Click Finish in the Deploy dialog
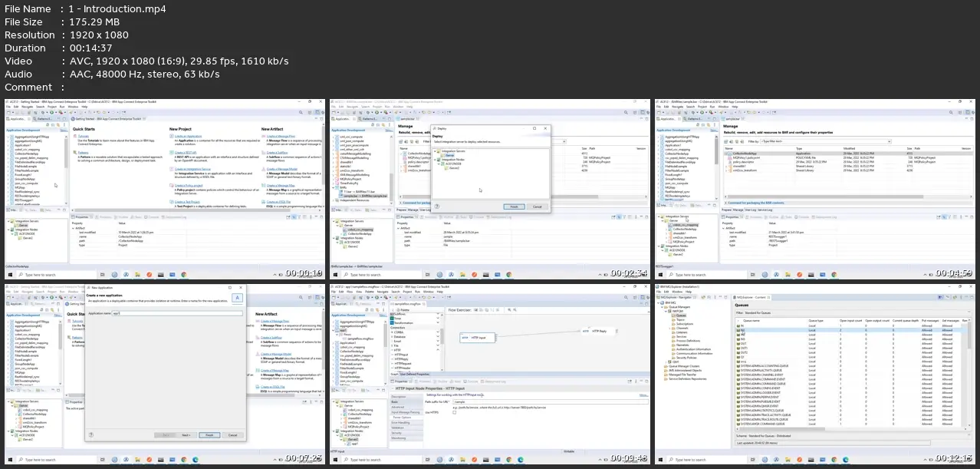Image resolution: width=980 pixels, height=469 pixels. pyautogui.click(x=514, y=206)
